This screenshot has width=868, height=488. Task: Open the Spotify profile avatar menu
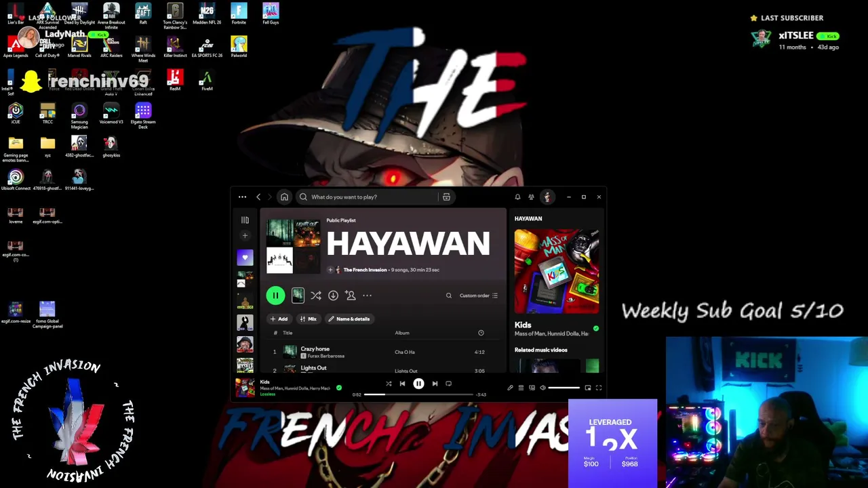(547, 197)
